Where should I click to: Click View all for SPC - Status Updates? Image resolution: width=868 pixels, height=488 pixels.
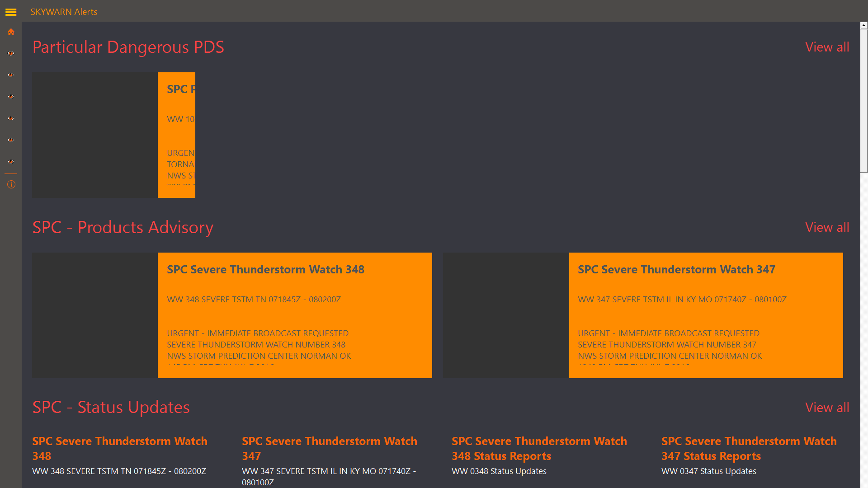tap(827, 407)
